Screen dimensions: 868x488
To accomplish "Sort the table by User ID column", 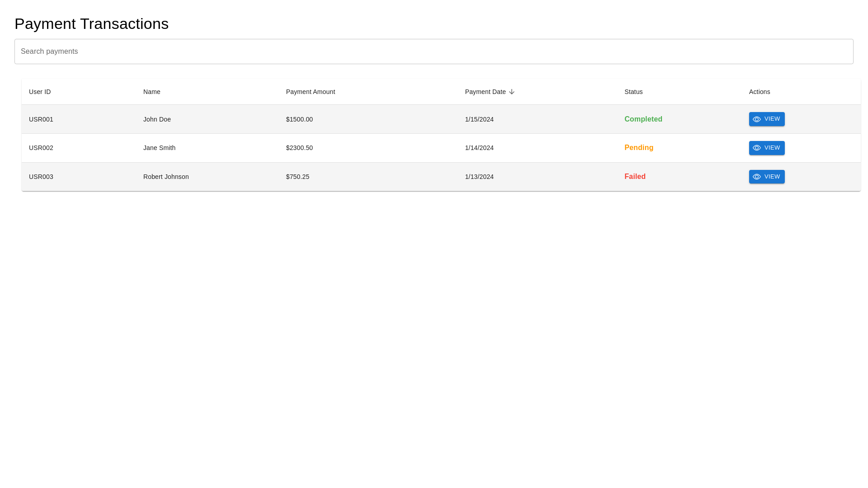I will tap(39, 92).
